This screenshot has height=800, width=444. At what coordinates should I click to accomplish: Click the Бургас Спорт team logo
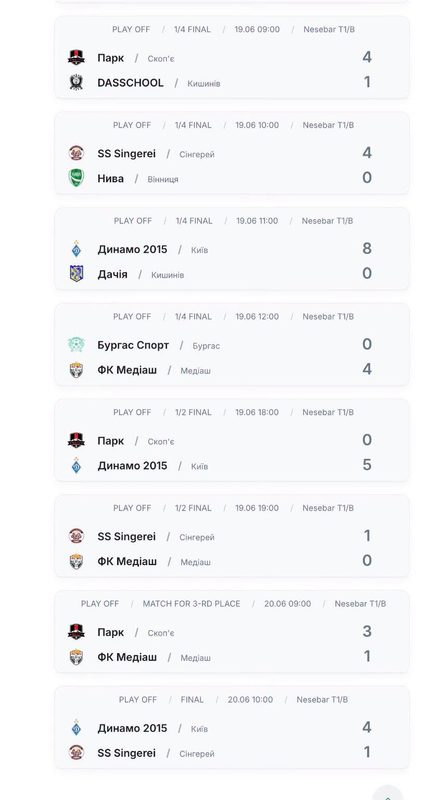pos(76,345)
